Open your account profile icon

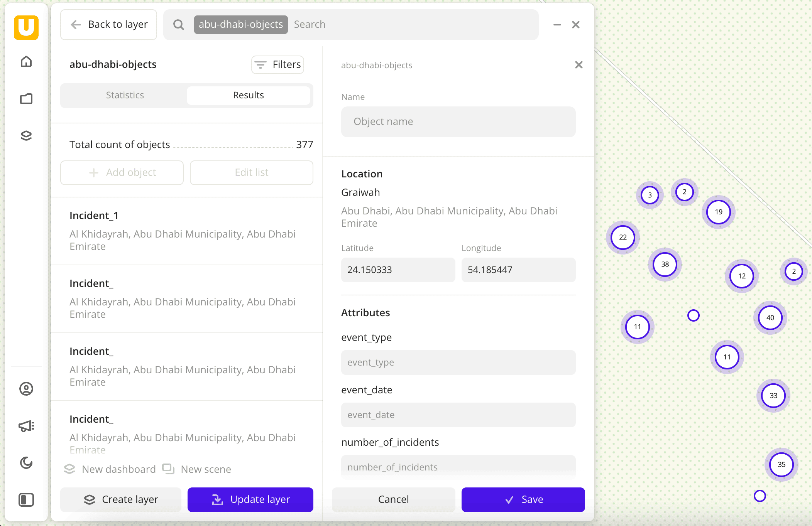25,389
